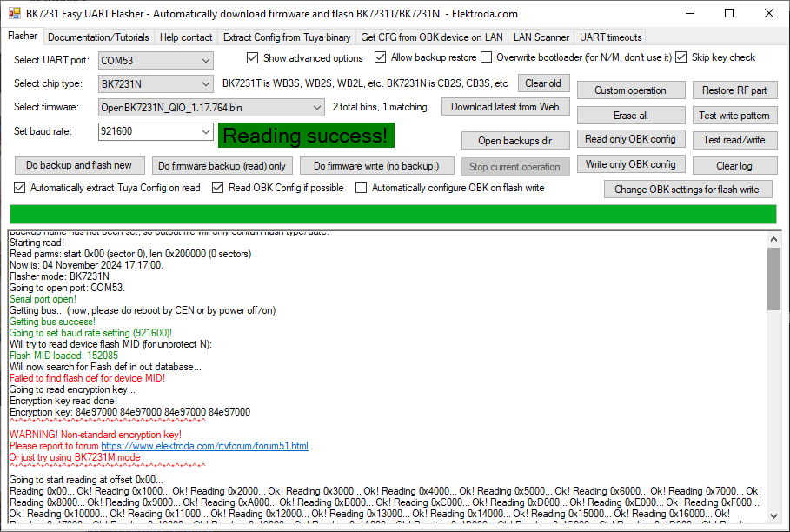Viewport: 790px width, 532px height.
Task: Click Do firmware write (no backup!) button
Action: click(x=376, y=166)
